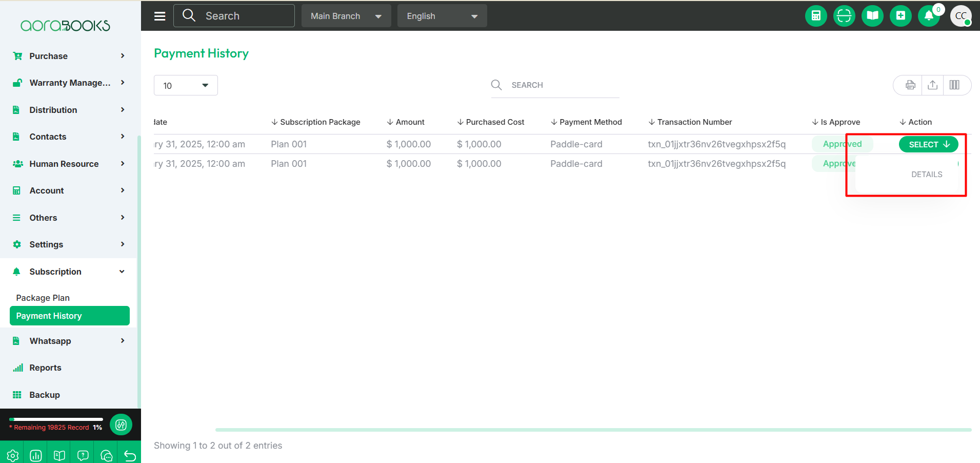
Task: Open the 10 entries-per-page dropdown
Action: pos(186,85)
